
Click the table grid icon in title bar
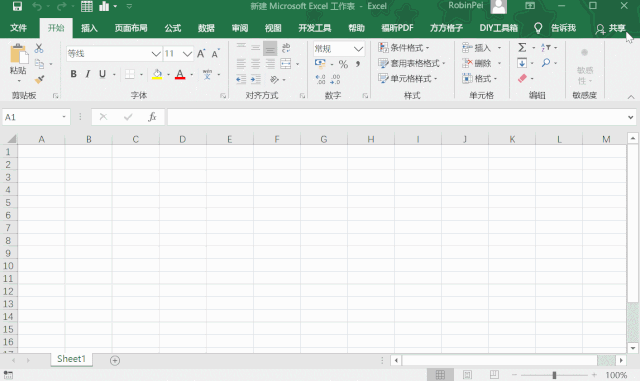(87, 6)
